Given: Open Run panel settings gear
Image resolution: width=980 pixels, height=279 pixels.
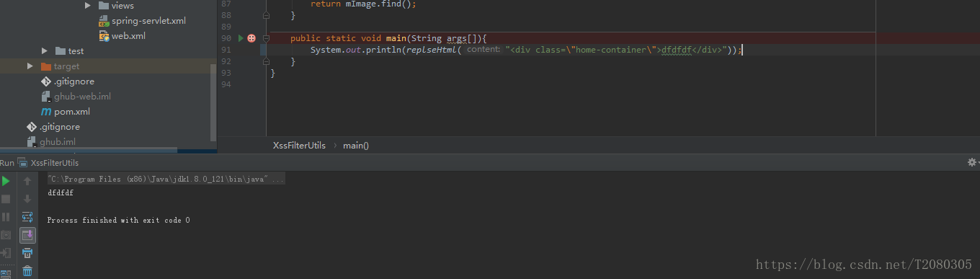Looking at the screenshot, I should (x=972, y=163).
